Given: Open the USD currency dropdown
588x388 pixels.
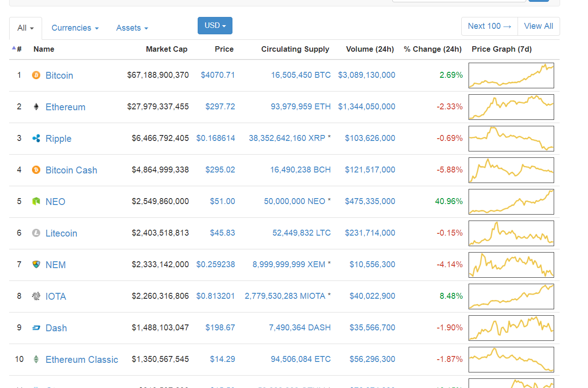Looking at the screenshot, I should 215,26.
